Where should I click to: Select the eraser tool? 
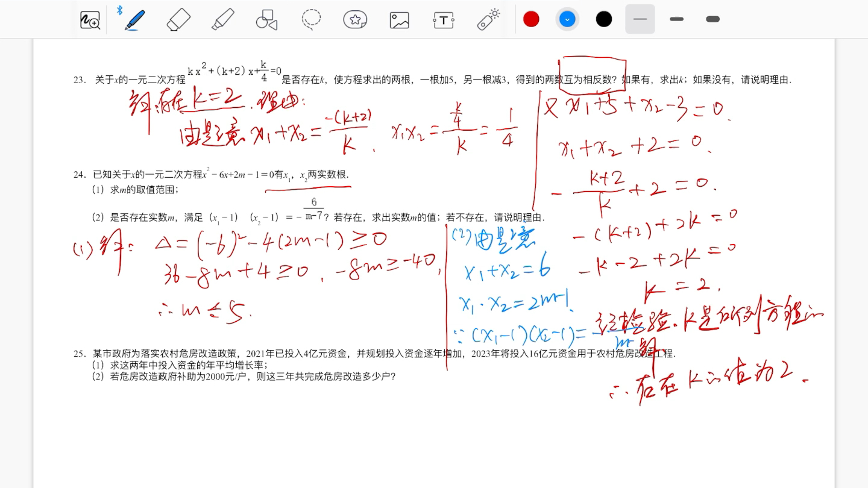[178, 20]
